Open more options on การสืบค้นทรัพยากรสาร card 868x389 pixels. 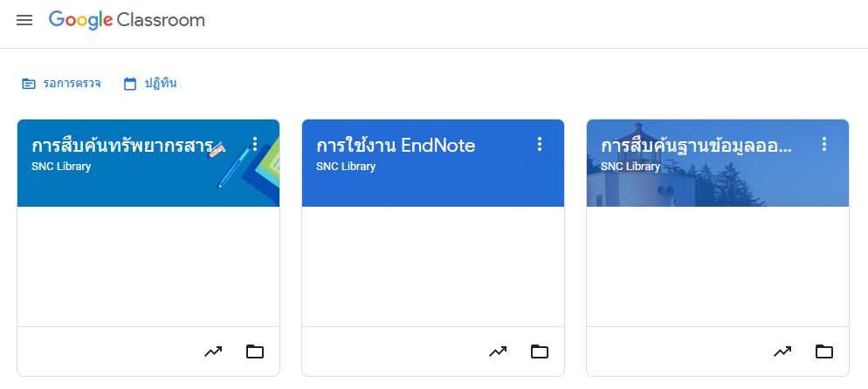tap(255, 144)
